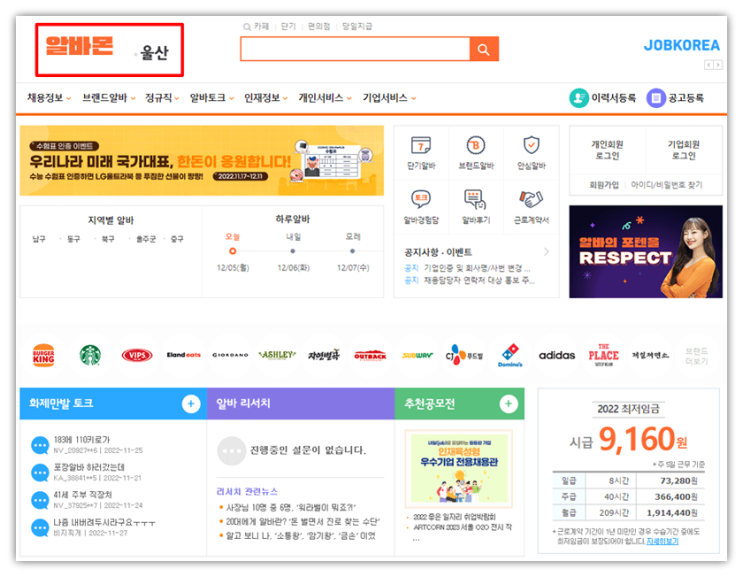Image resolution: width=743 pixels, height=577 pixels.
Task: Open the 자세히보기 minimum wage link
Action: pyautogui.click(x=662, y=541)
